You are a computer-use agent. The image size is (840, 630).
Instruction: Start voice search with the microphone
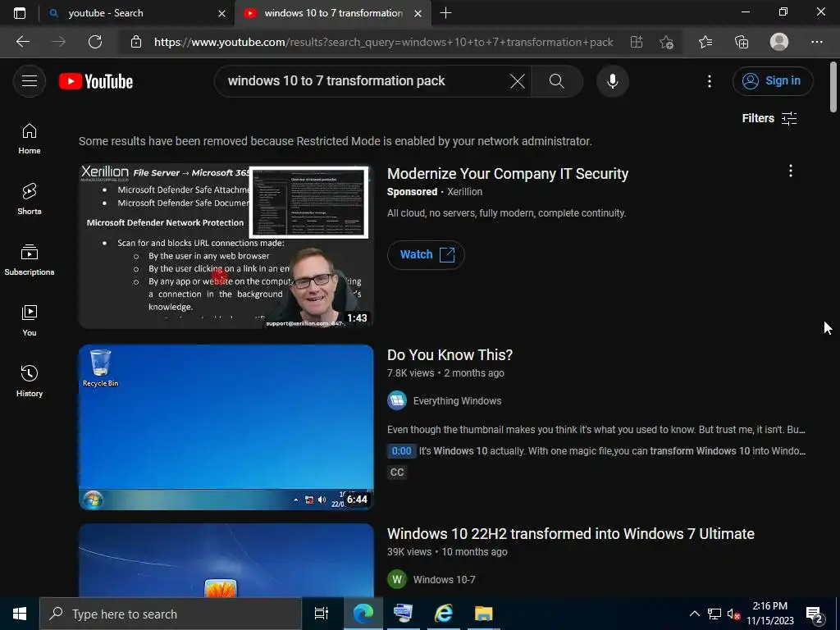coord(612,81)
